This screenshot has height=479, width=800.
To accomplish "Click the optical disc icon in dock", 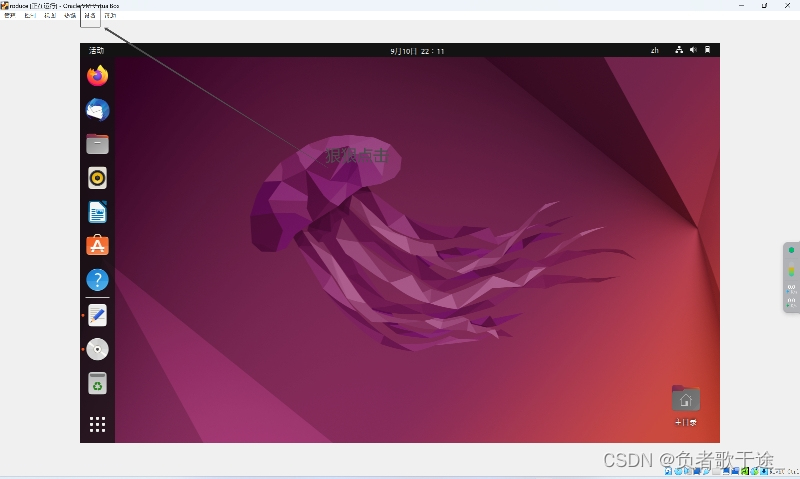I will click(97, 349).
